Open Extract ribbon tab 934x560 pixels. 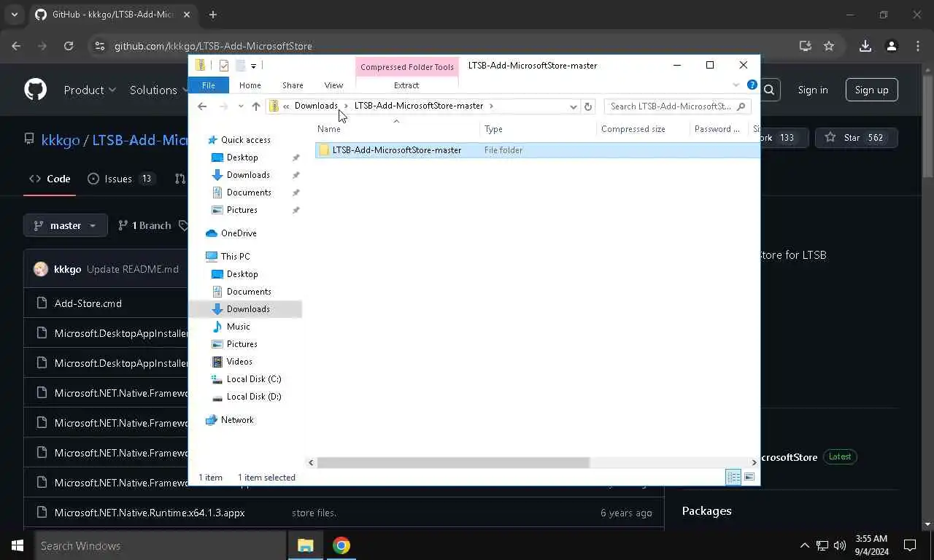(406, 85)
